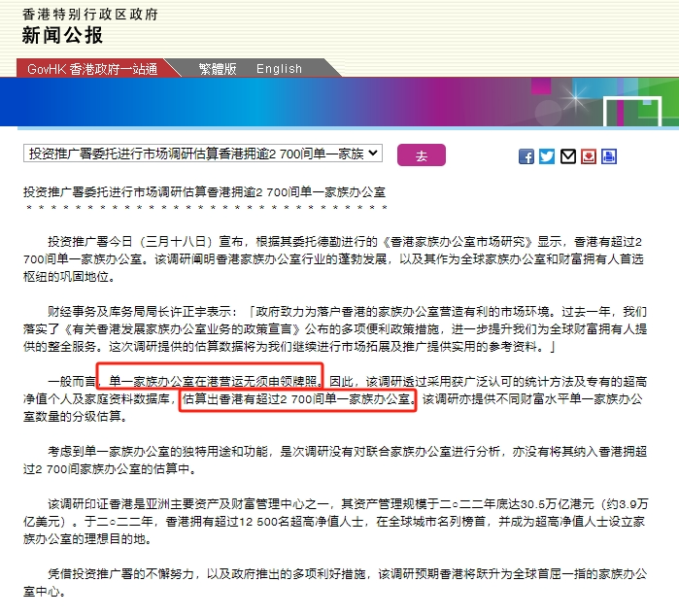The width and height of the screenshot is (679, 616).
Task: Click the sparkle star in the banner
Action: coord(576,99)
